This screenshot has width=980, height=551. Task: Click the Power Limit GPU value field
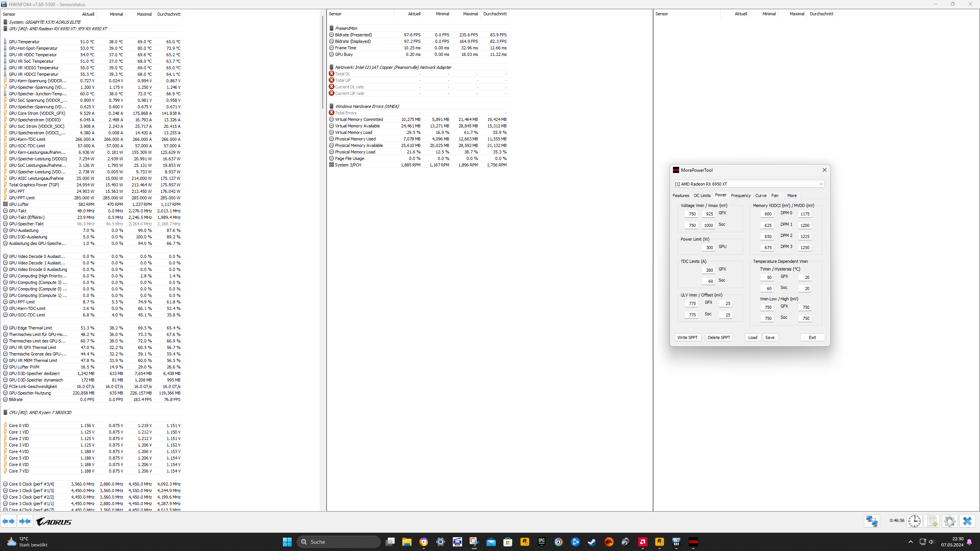pyautogui.click(x=709, y=248)
